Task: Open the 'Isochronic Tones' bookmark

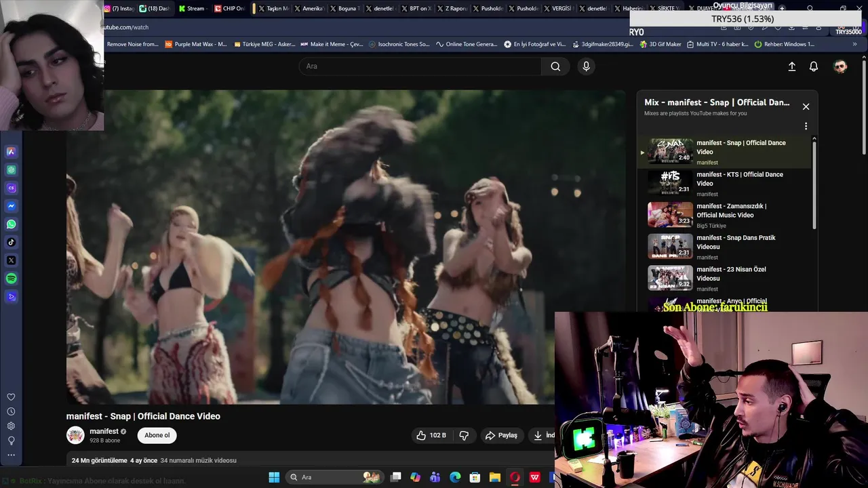Action: [399, 44]
